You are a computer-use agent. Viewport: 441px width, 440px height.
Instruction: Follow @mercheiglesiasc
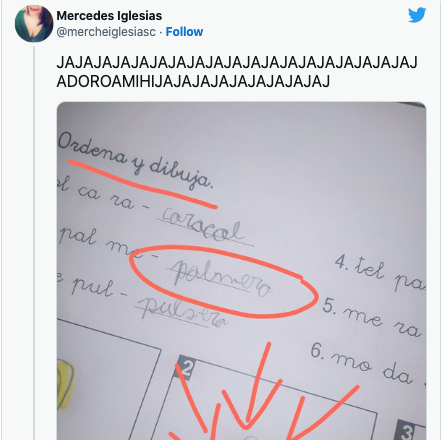click(x=184, y=32)
